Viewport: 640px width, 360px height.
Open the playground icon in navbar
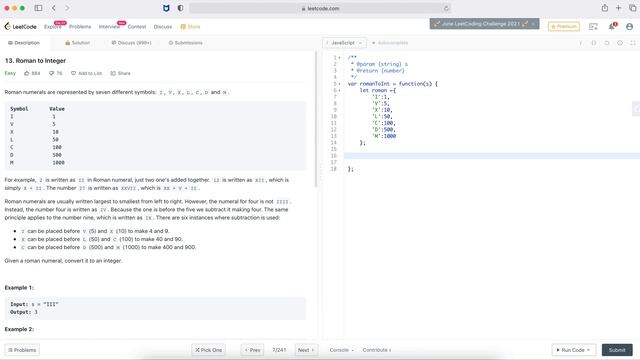click(x=593, y=27)
